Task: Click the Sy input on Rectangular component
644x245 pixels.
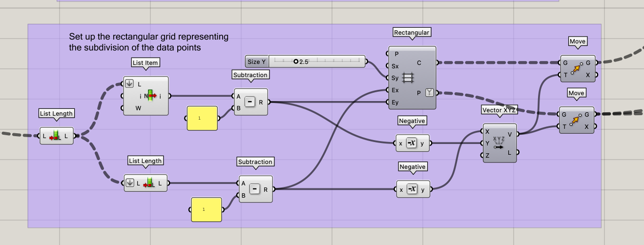Action: 395,78
